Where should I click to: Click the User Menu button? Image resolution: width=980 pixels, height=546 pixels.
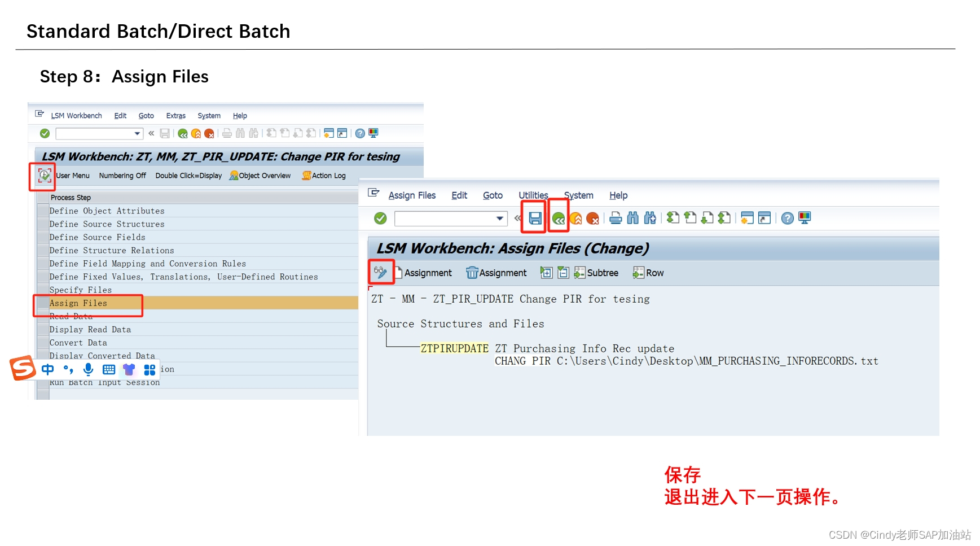tap(72, 176)
